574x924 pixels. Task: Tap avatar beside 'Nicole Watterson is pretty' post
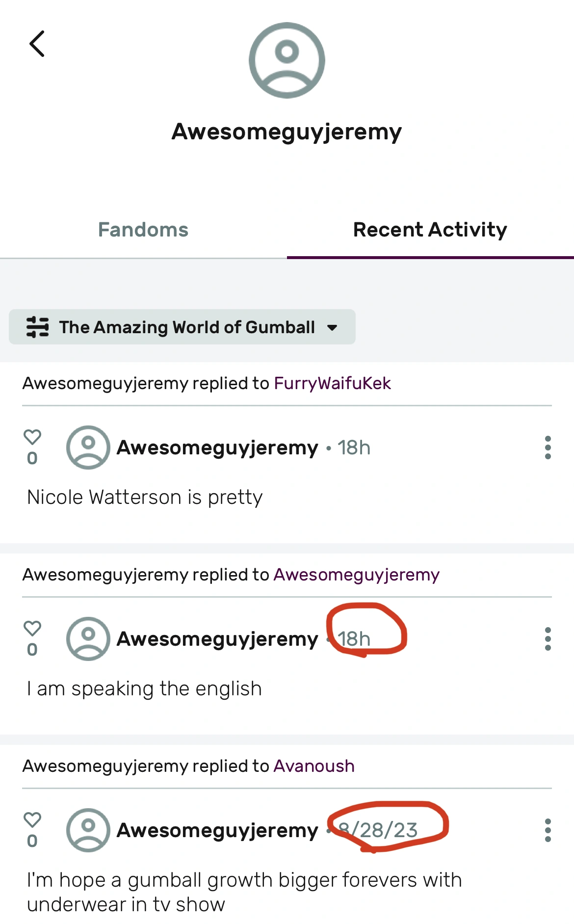[88, 448]
